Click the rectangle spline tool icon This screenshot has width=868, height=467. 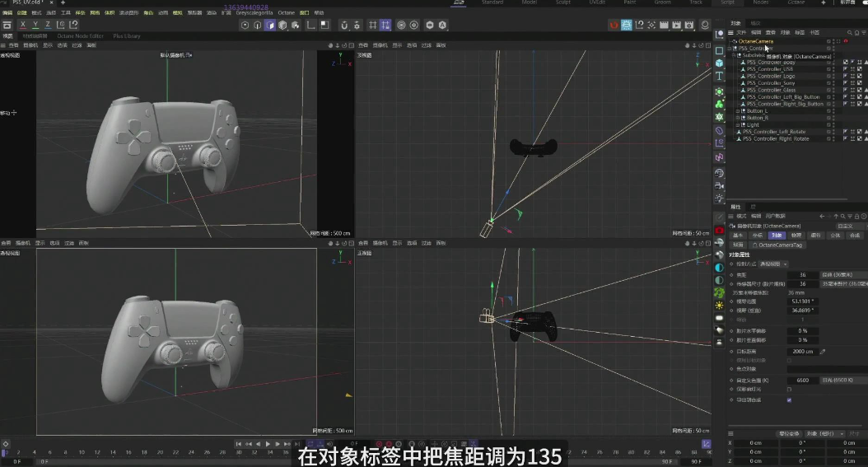719,50
